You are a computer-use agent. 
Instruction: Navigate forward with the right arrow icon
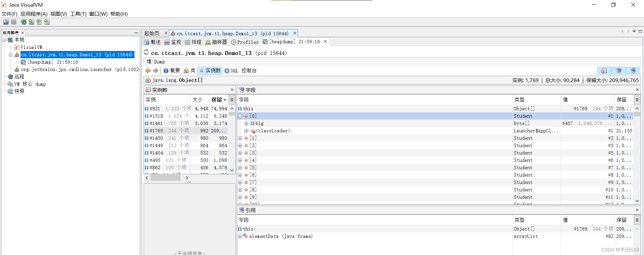155,71
